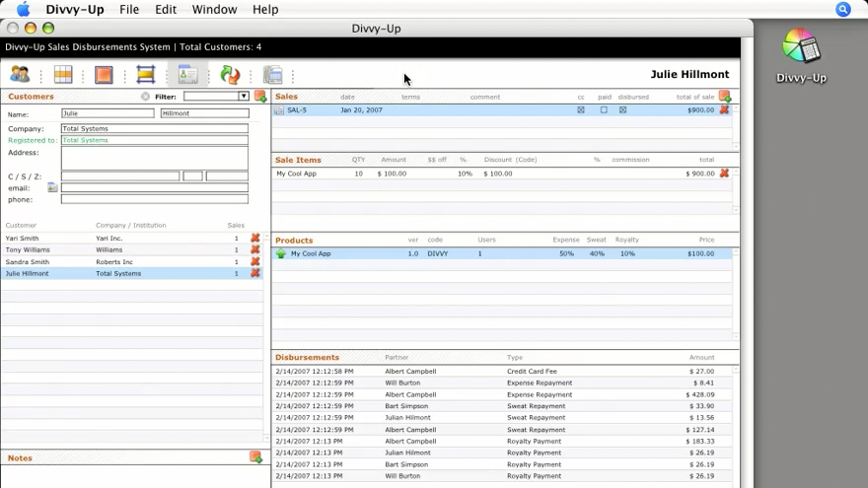Click the Royalty column header in Products
Screen dimensions: 868x488
[626, 240]
